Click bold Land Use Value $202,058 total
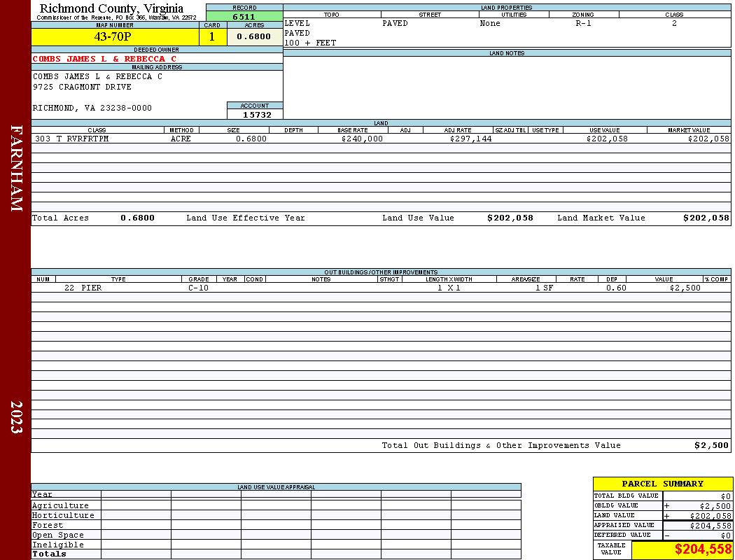Viewport: 735px width, 560px height. (x=510, y=218)
